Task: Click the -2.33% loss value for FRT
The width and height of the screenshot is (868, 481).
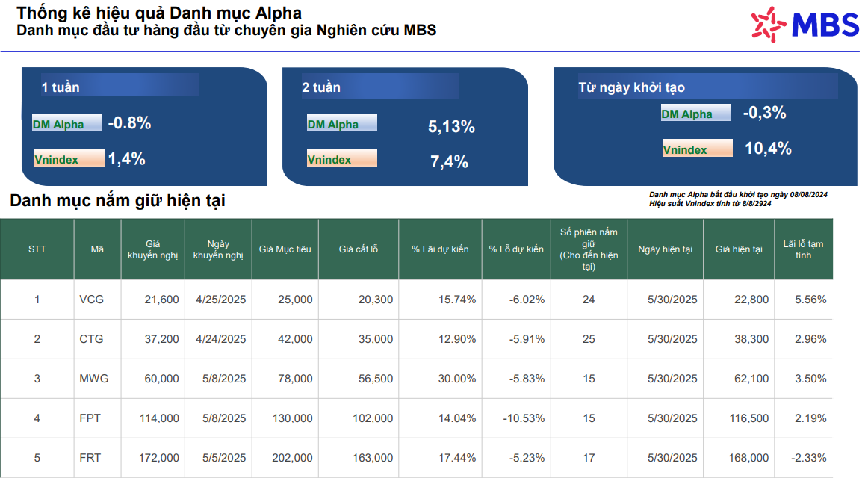Action: point(810,458)
